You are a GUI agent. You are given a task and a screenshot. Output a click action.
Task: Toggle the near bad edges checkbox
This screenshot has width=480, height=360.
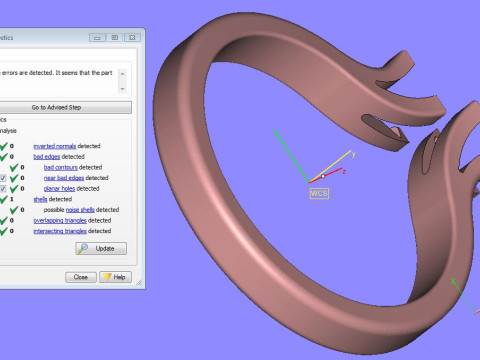(3, 178)
